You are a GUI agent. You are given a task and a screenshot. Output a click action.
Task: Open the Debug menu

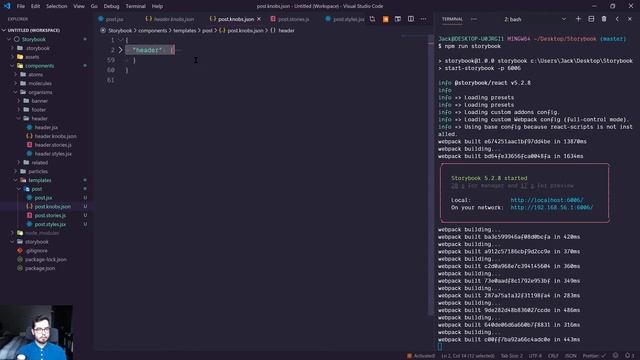click(111, 6)
